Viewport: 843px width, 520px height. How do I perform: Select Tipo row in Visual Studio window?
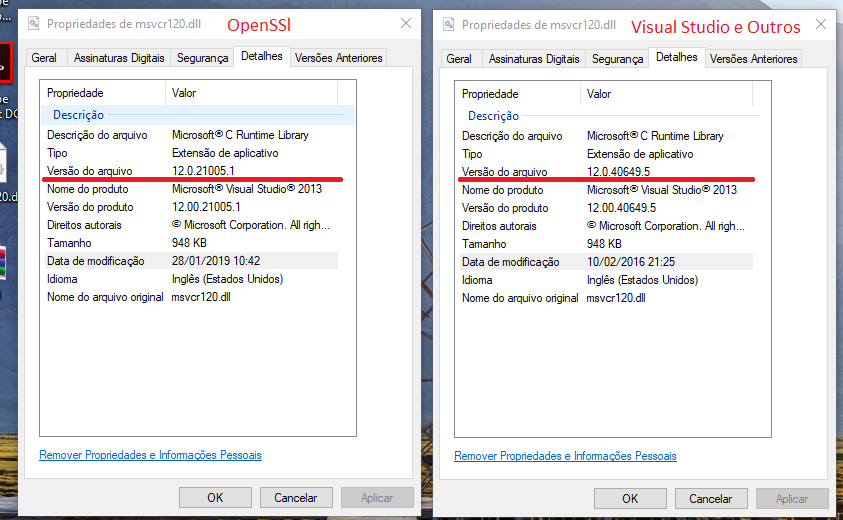click(606, 154)
